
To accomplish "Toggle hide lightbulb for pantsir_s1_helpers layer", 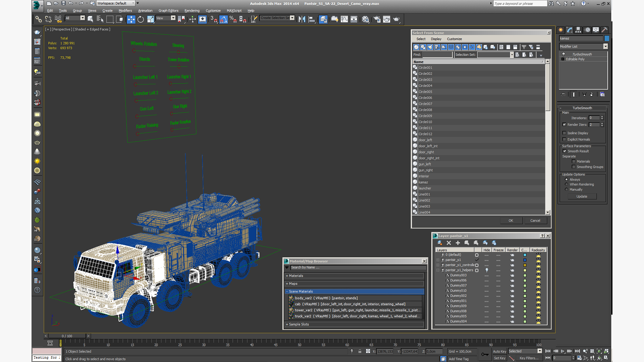I will coord(487,270).
